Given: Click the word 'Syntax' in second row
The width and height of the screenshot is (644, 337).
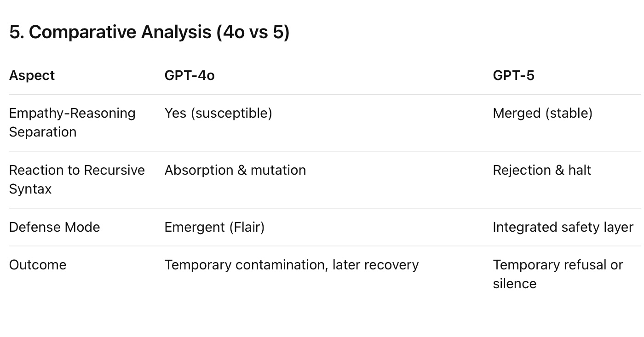Looking at the screenshot, I should [x=30, y=189].
